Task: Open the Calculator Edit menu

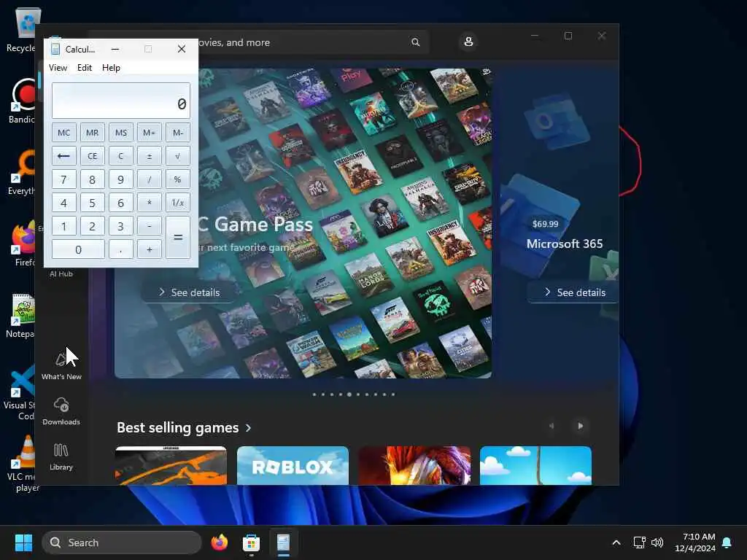Action: (x=85, y=68)
